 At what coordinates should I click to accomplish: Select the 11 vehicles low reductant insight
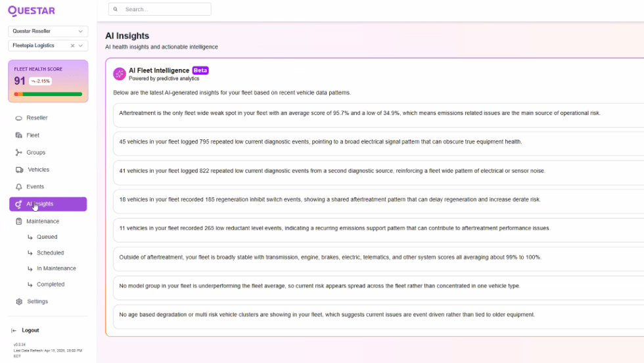click(x=378, y=230)
